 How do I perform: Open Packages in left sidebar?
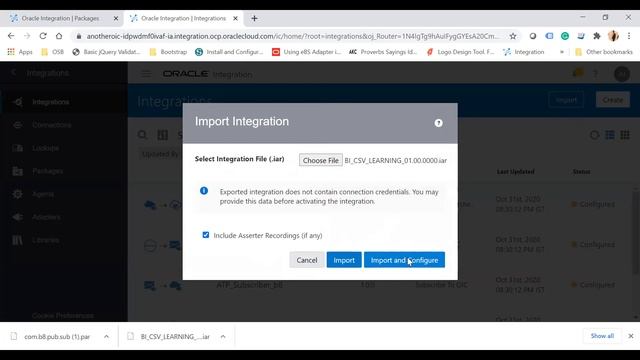pos(48,171)
